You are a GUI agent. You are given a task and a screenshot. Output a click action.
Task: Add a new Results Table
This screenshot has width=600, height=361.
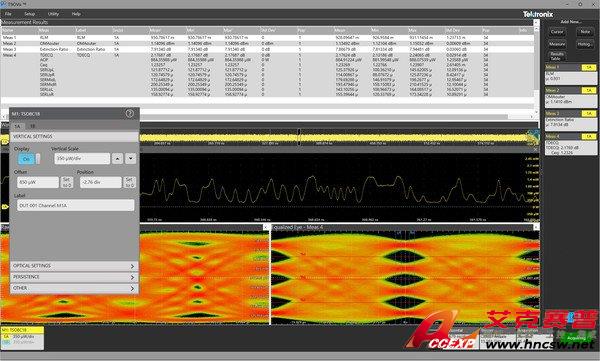tap(557, 56)
